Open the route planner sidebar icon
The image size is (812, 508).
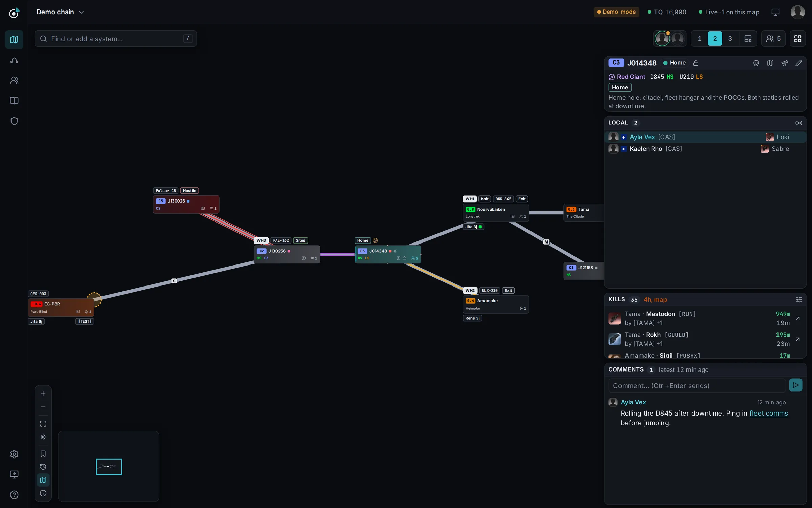(x=14, y=60)
